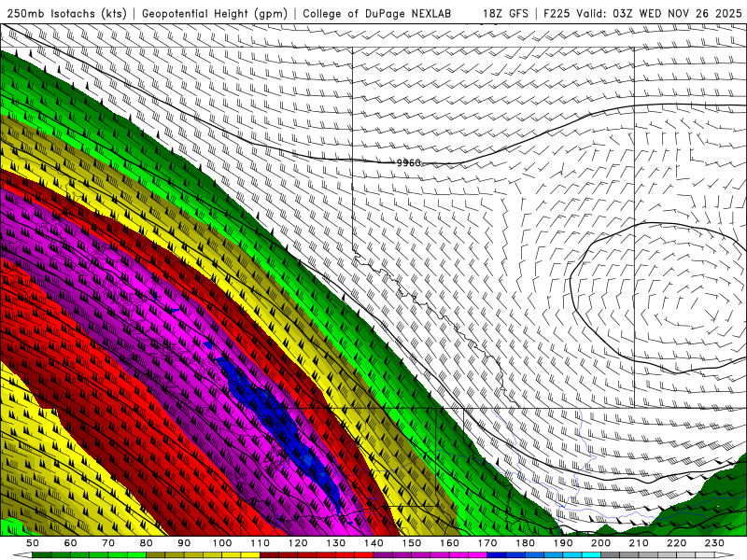Screen dimensions: 747x560
Task: Click the "College of DuPage NEXLAB" label
Action: click(376, 14)
